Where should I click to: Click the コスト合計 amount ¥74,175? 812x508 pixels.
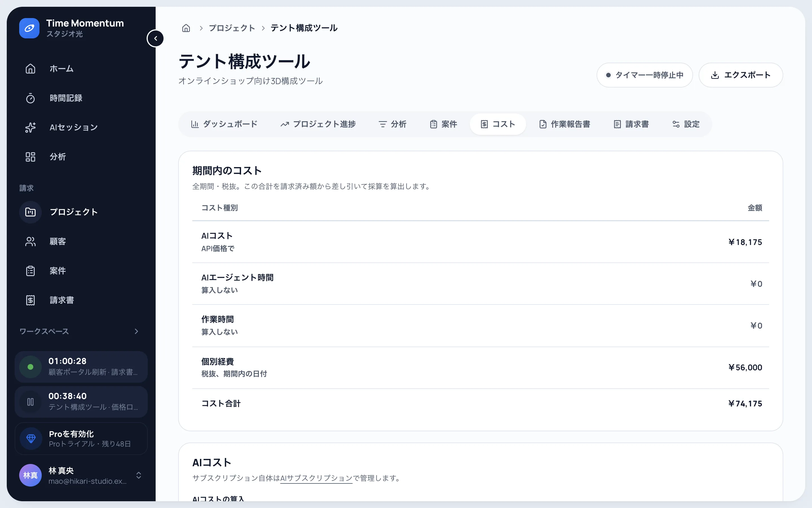click(x=745, y=404)
